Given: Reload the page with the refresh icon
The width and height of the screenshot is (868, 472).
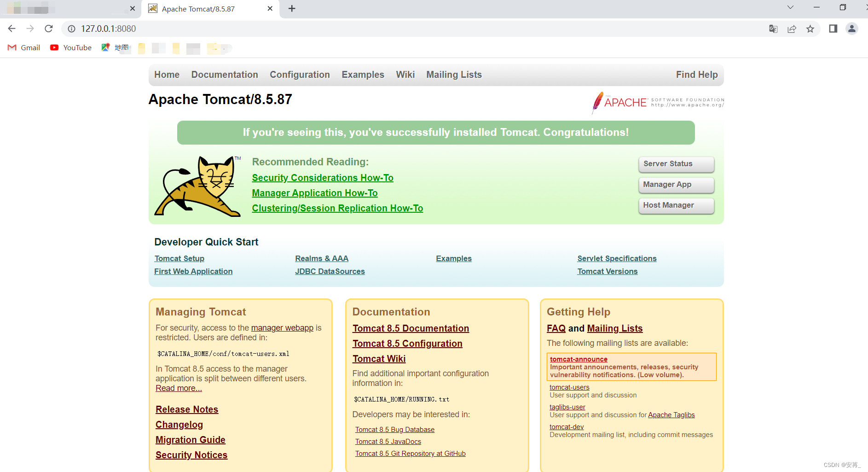Looking at the screenshot, I should coord(49,29).
